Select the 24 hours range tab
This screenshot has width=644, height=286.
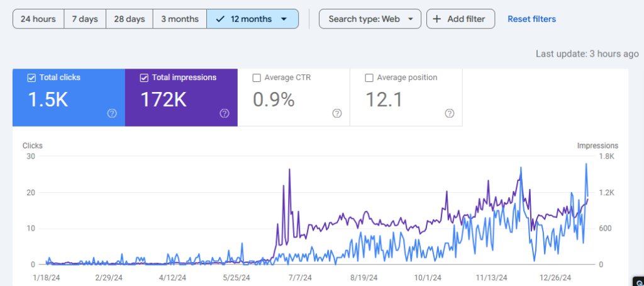coord(38,19)
